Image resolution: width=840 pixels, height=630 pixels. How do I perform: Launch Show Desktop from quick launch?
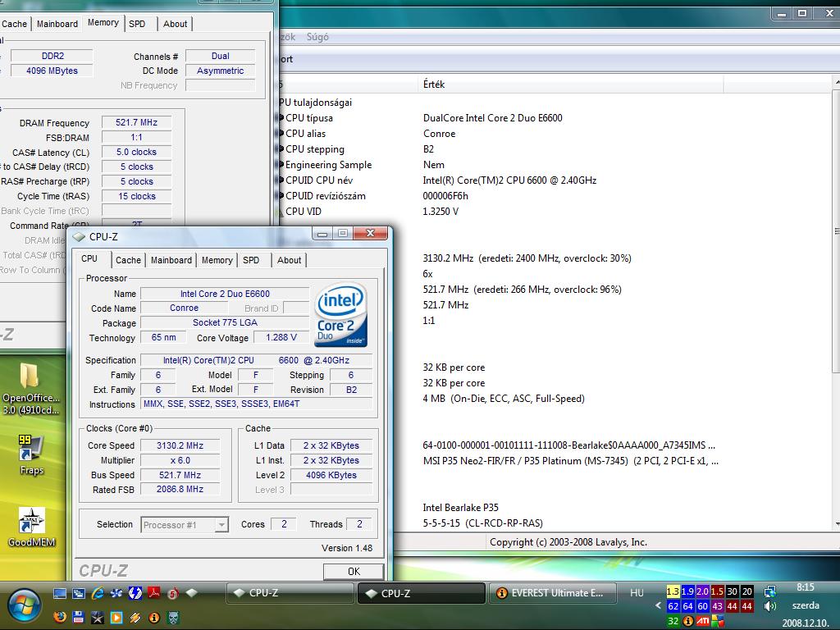59,593
